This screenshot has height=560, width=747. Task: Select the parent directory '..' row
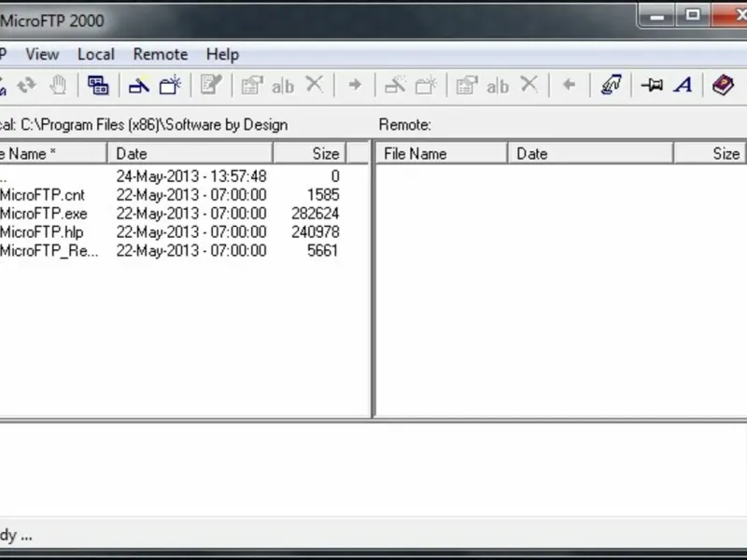(172, 176)
